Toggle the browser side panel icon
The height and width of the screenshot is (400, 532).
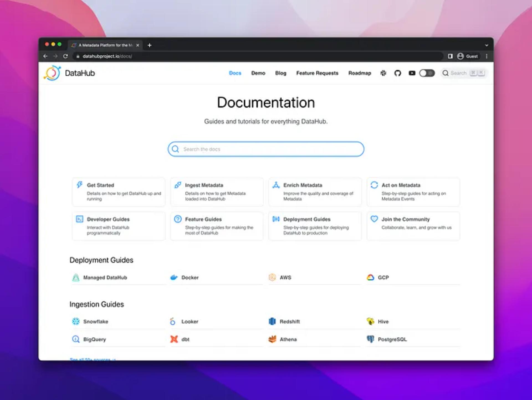tap(450, 56)
